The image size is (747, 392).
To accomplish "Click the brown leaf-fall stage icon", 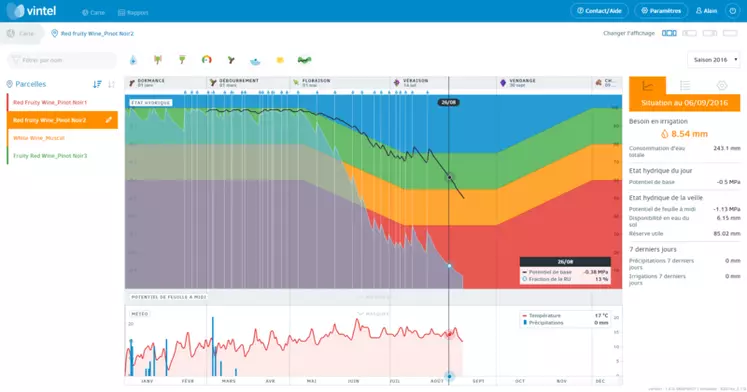I will coord(598,83).
